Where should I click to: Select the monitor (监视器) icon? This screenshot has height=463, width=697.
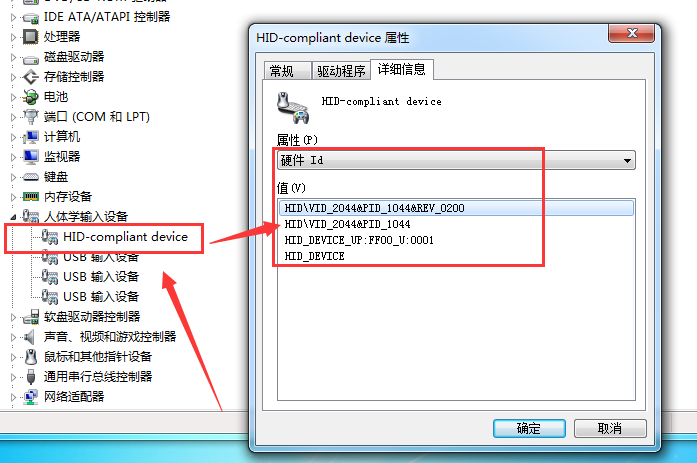click(x=30, y=156)
